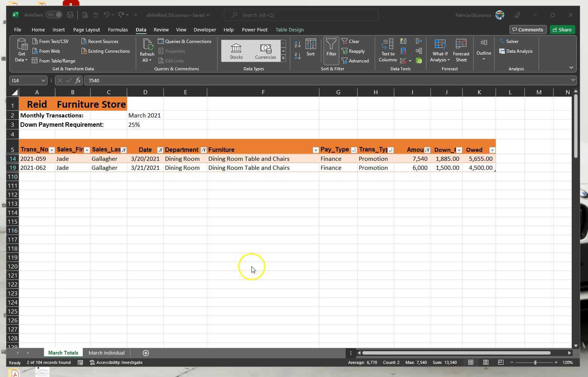Open the Furniture column filter dropdown
The image size is (588, 377).
[x=315, y=150]
